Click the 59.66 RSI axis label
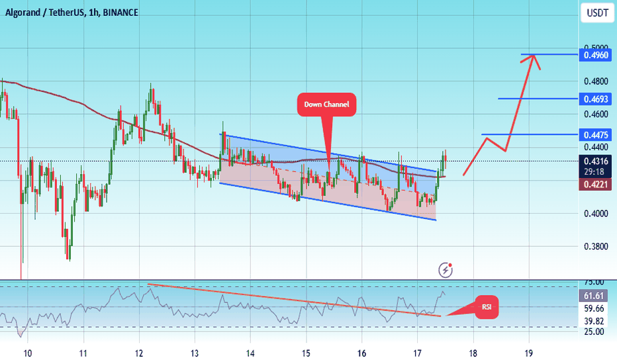This screenshot has height=364, width=617. [594, 309]
